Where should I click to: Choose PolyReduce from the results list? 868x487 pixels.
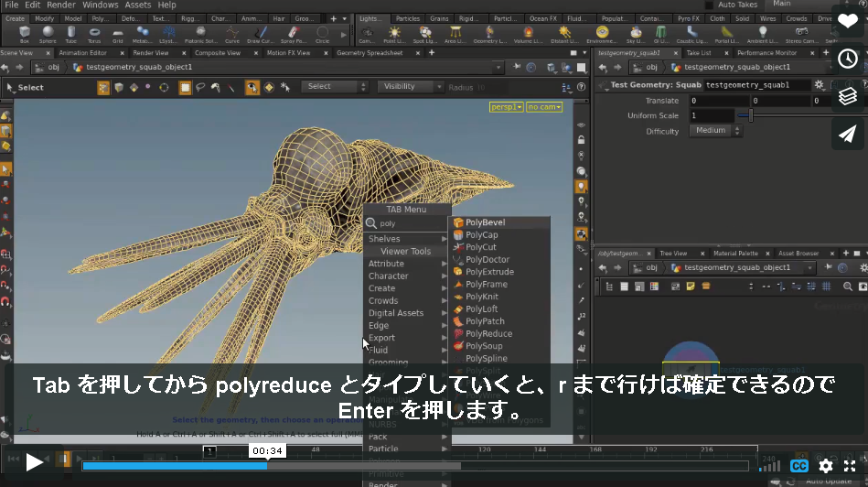[x=498, y=333]
